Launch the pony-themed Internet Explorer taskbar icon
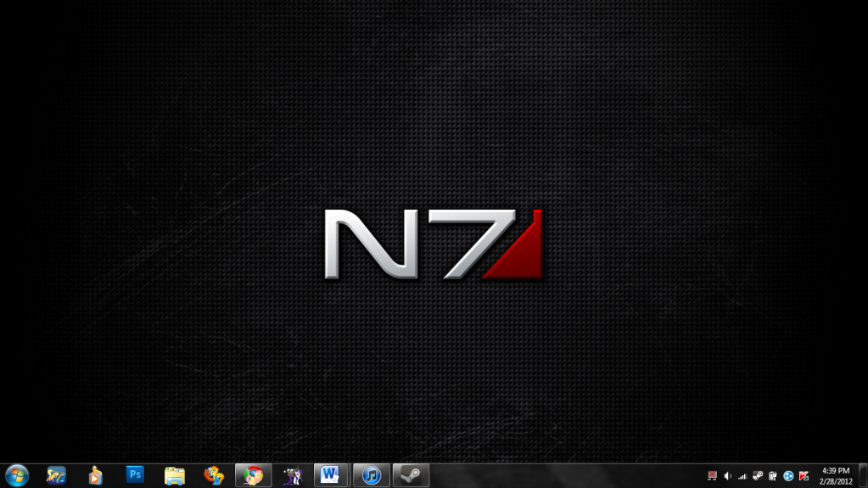868x488 pixels. (56, 475)
